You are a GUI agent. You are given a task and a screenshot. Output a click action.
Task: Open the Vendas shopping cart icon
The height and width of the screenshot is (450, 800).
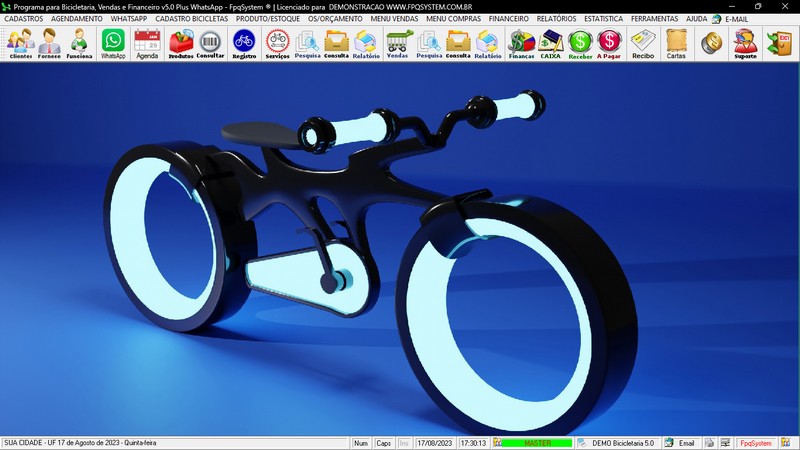[397, 44]
